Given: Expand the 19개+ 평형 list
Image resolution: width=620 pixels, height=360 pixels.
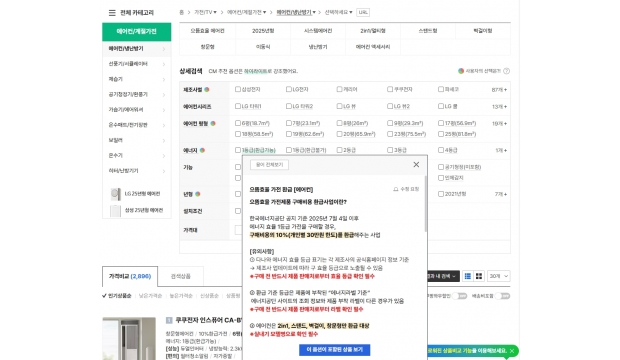Looking at the screenshot, I should coord(499,124).
